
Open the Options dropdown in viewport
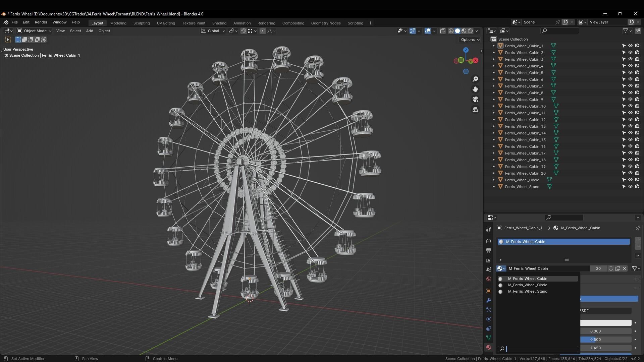[x=470, y=40]
